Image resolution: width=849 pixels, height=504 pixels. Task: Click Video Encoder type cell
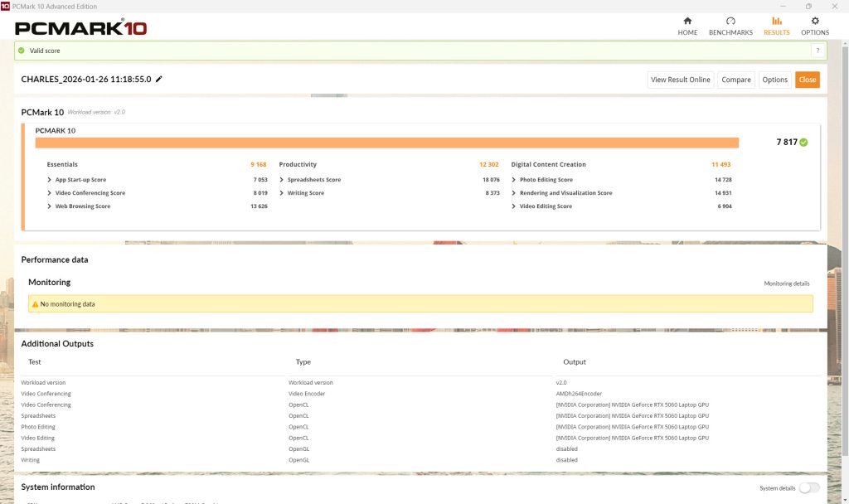(307, 394)
